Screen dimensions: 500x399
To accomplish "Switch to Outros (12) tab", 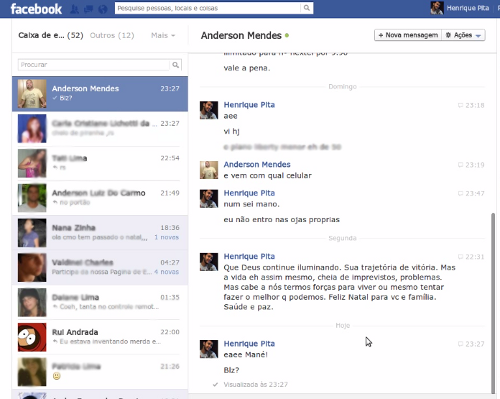I will [112, 35].
